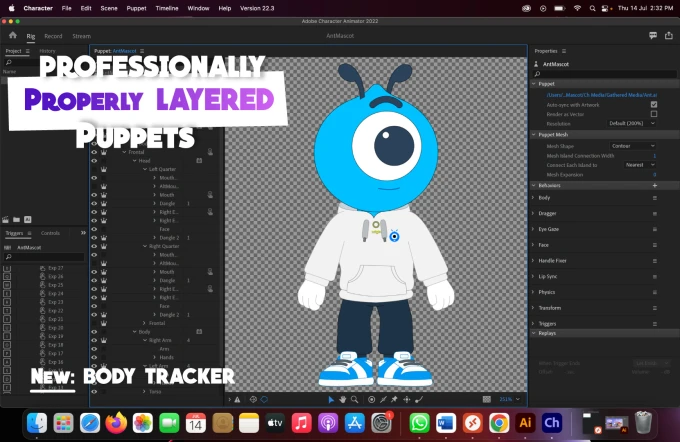This screenshot has width=680, height=442.
Task: Open the Connect Each Island to dropdown
Action: 640,165
